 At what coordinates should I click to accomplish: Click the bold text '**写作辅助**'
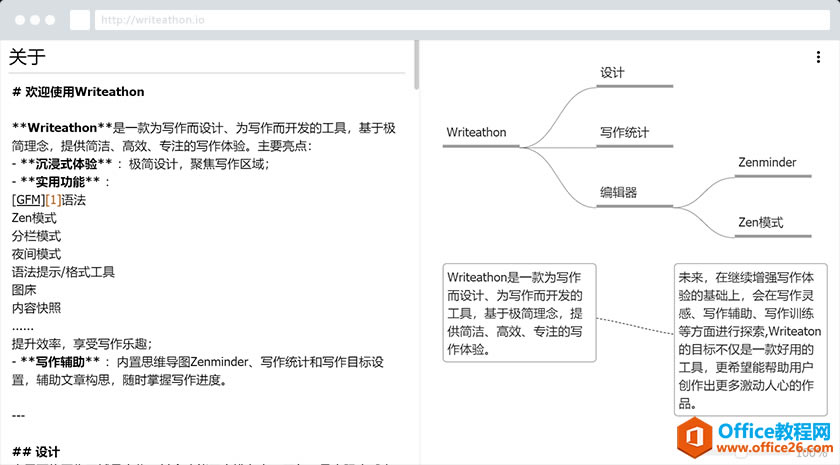[x=60, y=362]
